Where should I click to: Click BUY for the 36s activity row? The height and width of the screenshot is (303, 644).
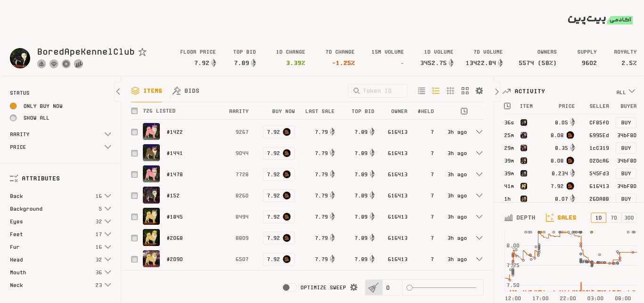pos(626,123)
